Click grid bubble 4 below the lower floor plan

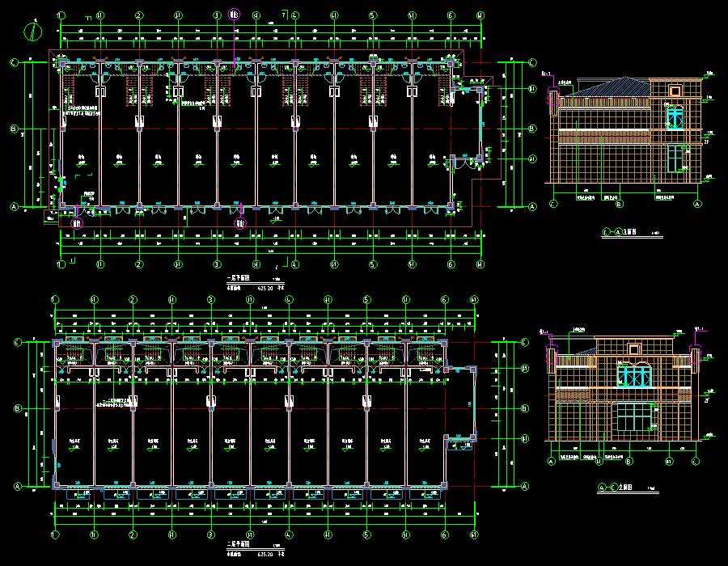pos(288,535)
